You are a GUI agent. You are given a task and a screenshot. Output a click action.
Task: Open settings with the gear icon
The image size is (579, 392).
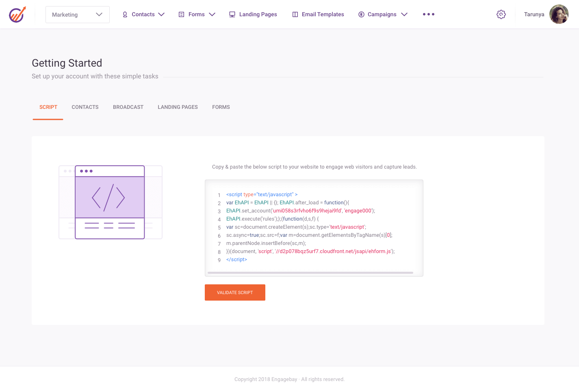(501, 15)
